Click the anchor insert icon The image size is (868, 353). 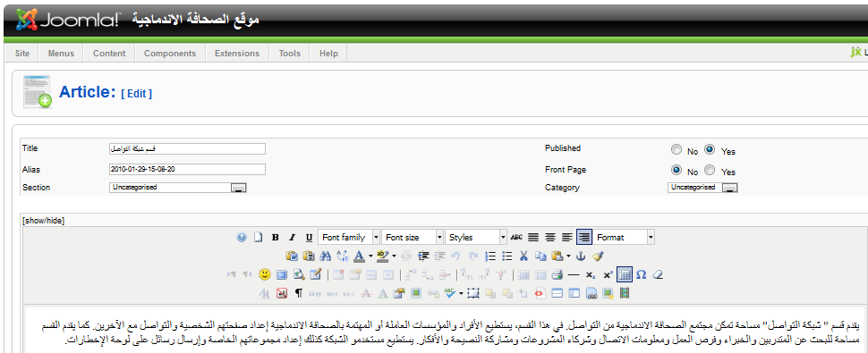[x=581, y=256]
